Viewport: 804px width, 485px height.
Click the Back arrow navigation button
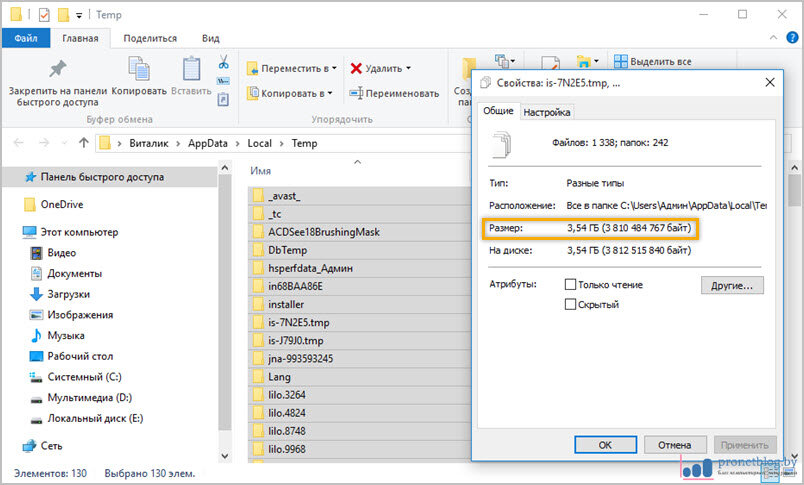pyautogui.click(x=18, y=143)
